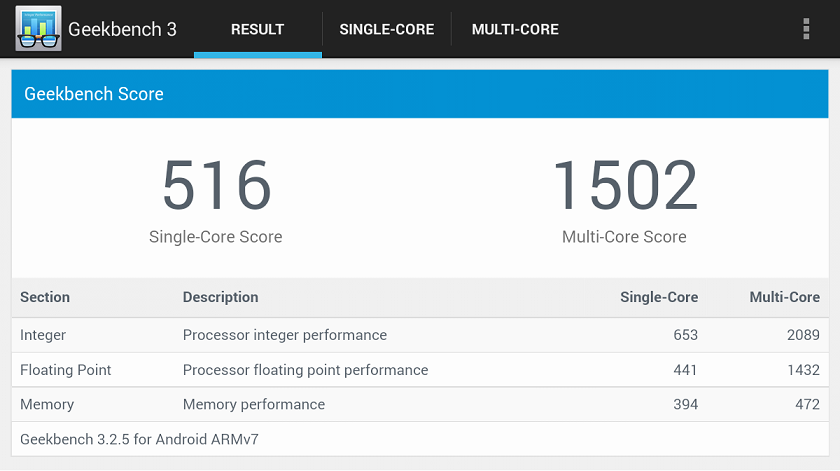The width and height of the screenshot is (840, 471).
Task: Click 'Processor floating point performance' description
Action: (305, 370)
